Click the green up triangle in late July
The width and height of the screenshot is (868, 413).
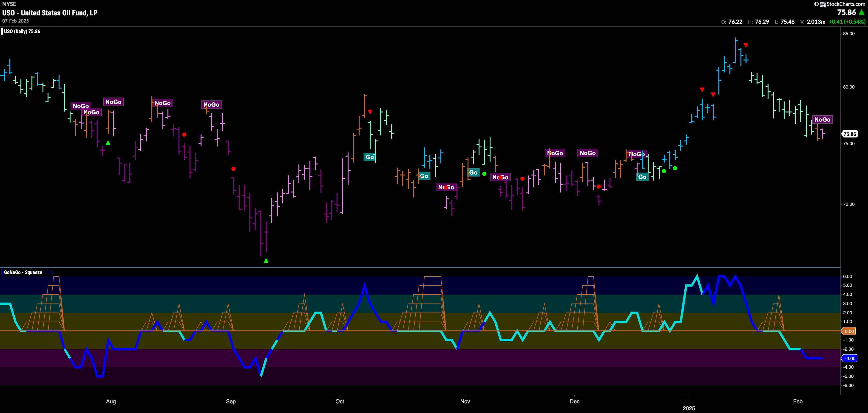[108, 143]
